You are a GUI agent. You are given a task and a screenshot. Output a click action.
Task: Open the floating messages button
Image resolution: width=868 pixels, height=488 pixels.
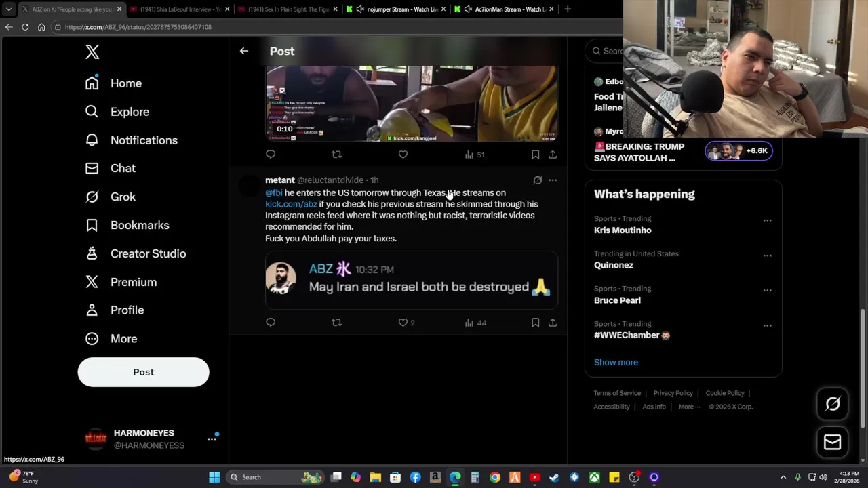(833, 442)
